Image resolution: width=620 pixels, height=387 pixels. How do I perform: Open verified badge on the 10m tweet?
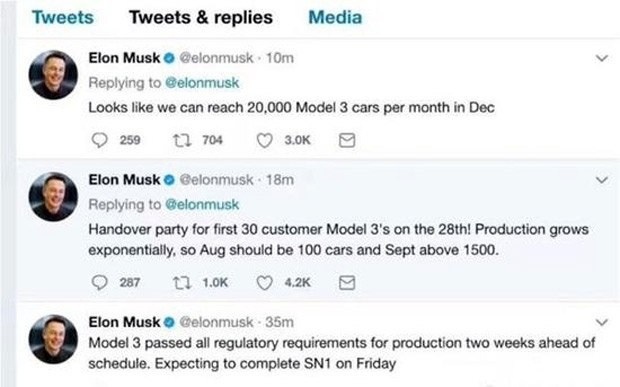(x=169, y=58)
